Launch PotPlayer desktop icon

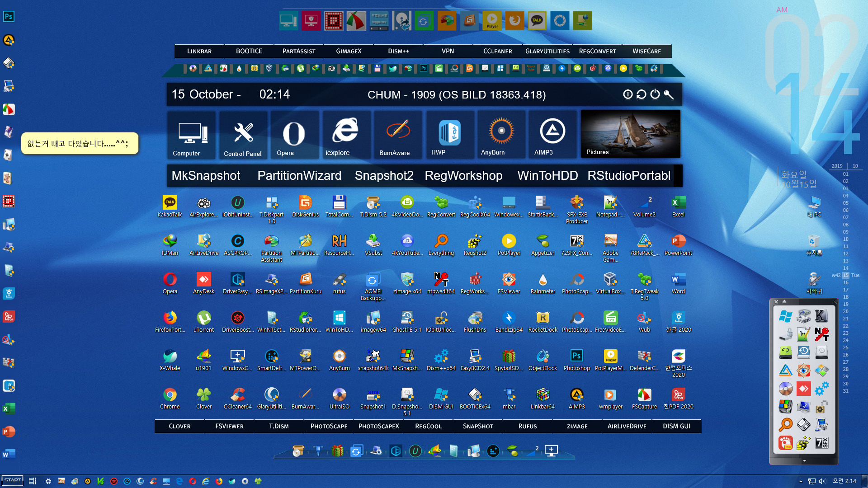509,245
